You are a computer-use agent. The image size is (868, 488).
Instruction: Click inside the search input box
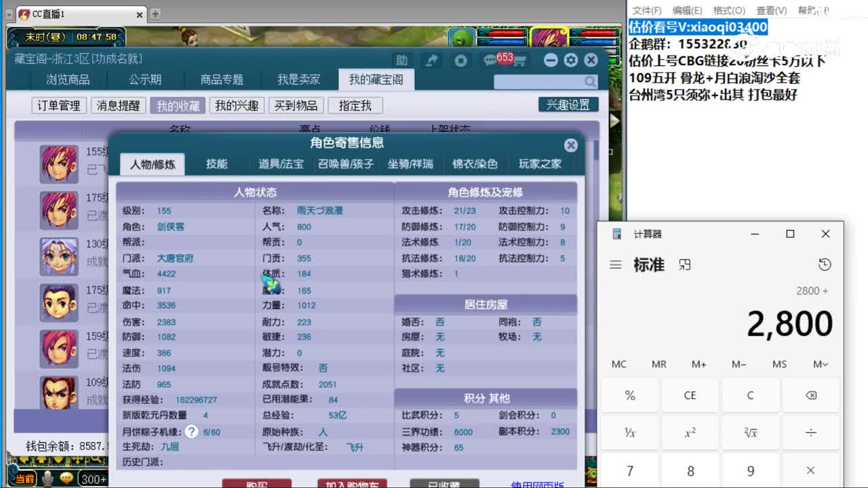[x=536, y=81]
